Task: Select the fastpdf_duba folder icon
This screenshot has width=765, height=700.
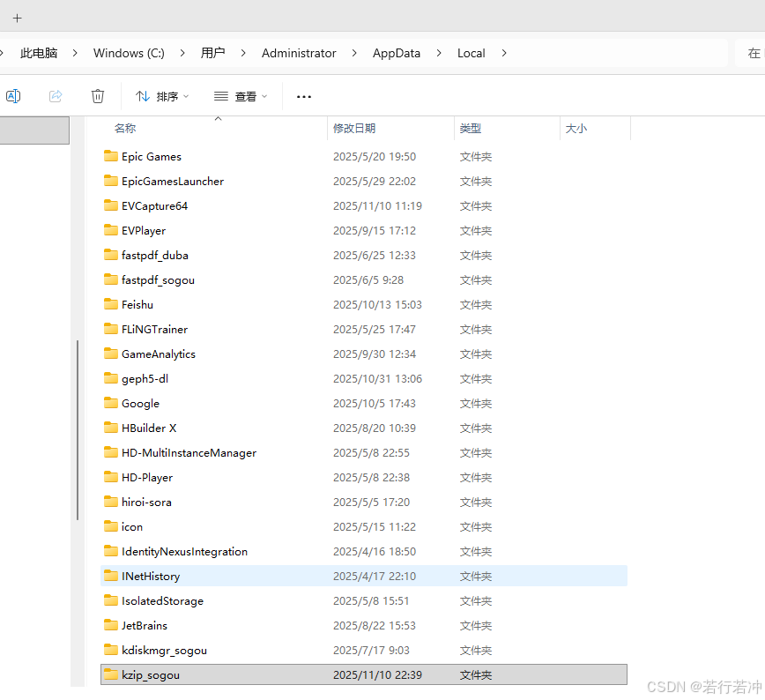Action: click(111, 255)
